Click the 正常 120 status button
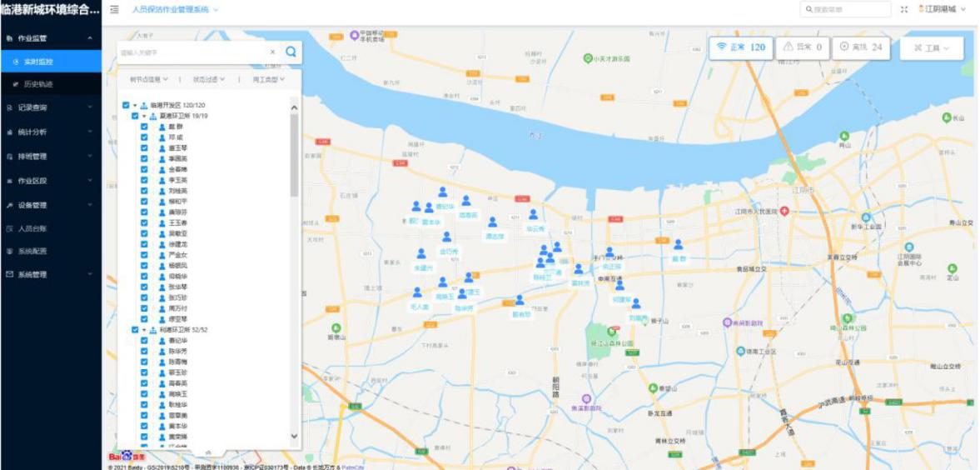980x470 pixels. (x=740, y=47)
